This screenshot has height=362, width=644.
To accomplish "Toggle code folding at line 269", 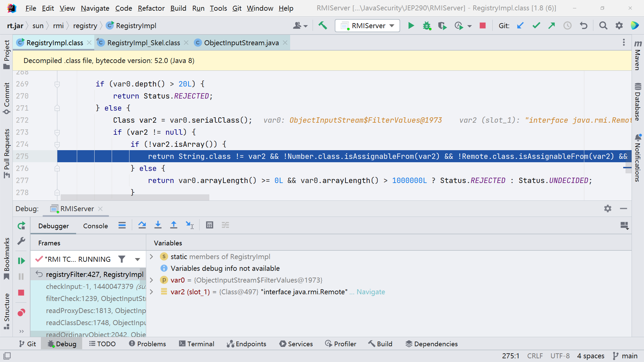I will click(57, 84).
